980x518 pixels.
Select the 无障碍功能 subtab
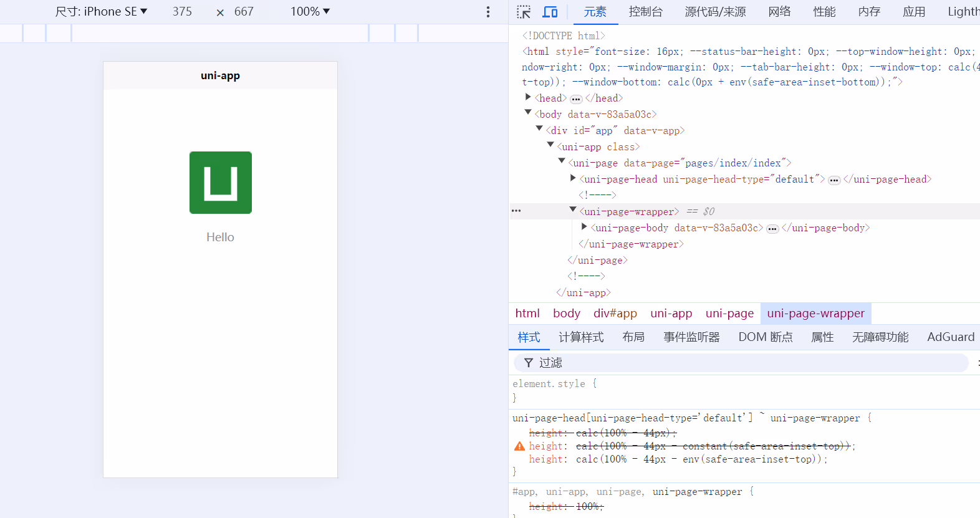click(880, 337)
